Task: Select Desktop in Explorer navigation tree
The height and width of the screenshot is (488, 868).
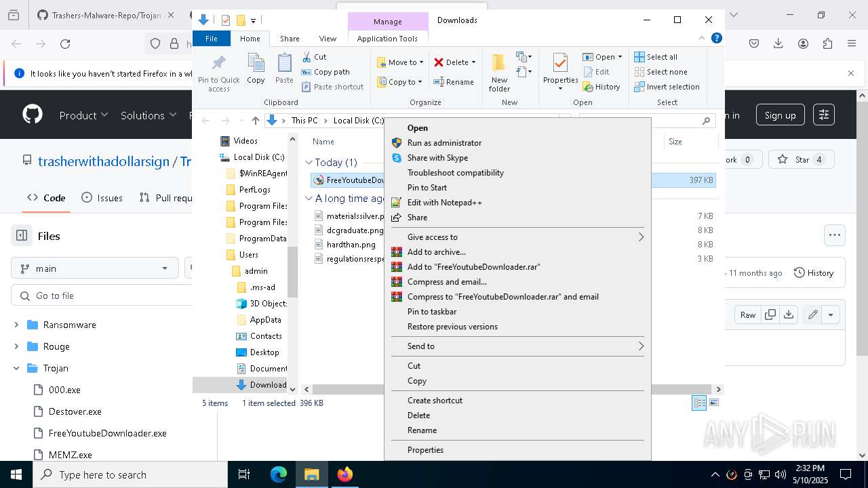Action: click(264, 352)
